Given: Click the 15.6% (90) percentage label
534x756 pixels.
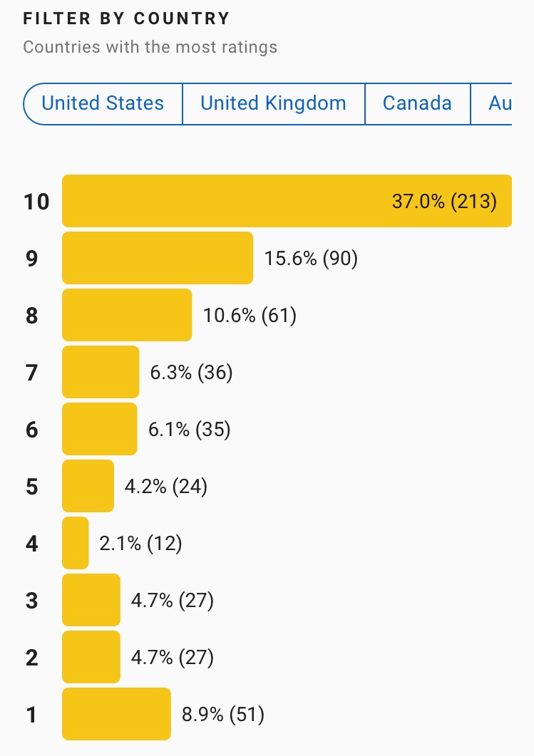Looking at the screenshot, I should pos(311,259).
